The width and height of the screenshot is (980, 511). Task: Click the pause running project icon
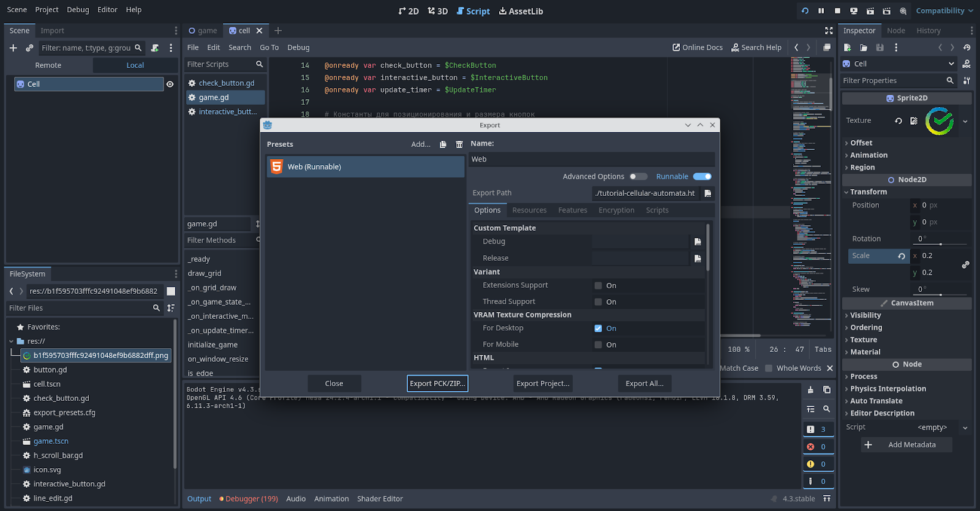pos(821,11)
